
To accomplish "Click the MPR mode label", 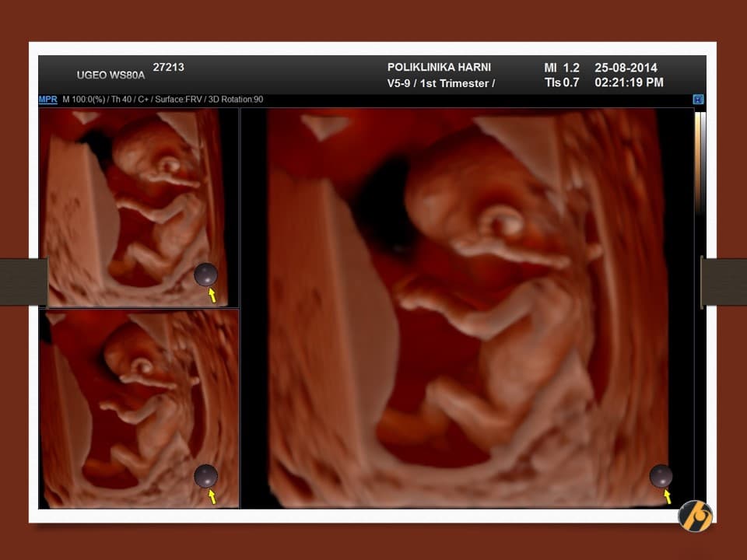I will click(x=47, y=100).
